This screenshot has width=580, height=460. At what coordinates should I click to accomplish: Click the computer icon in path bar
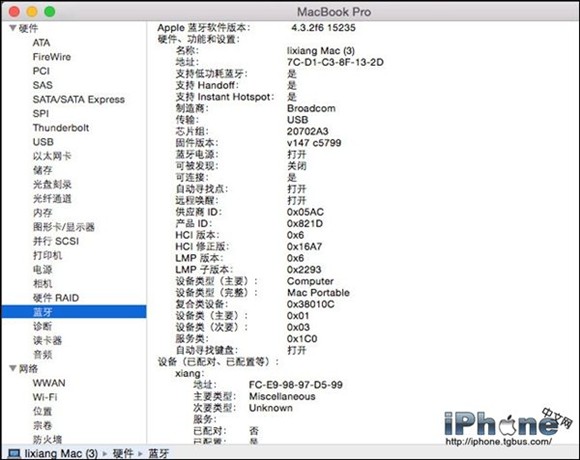pos(14,453)
